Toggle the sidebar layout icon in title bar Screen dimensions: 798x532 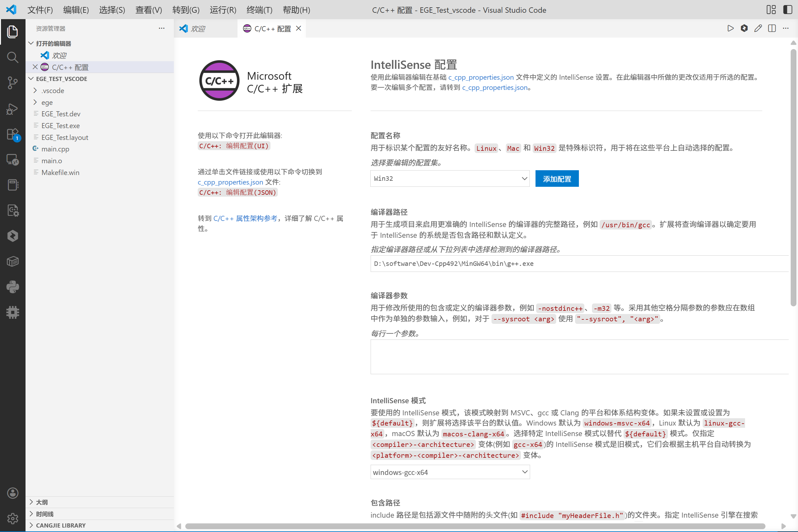coord(787,10)
